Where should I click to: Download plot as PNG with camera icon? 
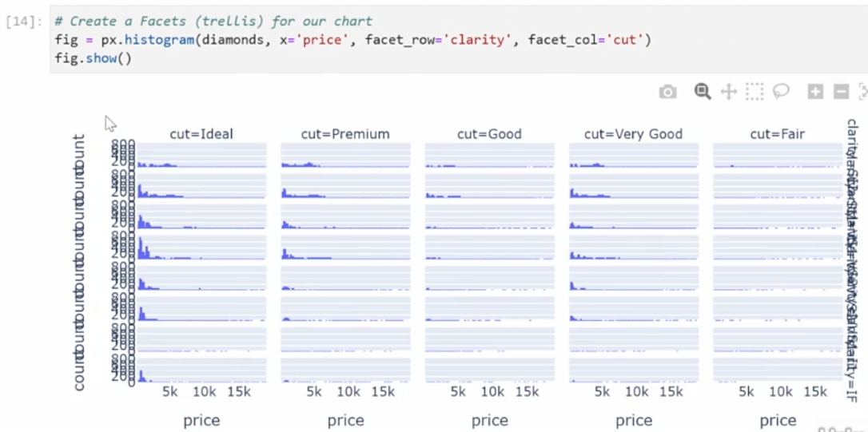point(667,92)
